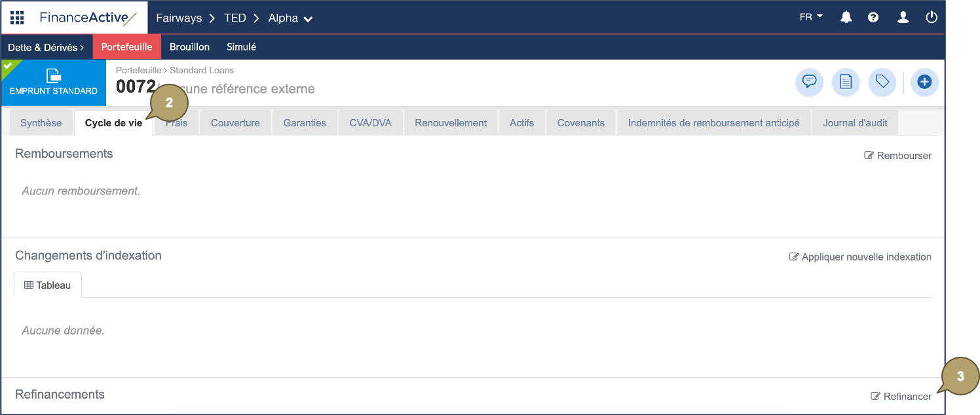Select the Emprunt Standard panel
This screenshot has width=980, height=415.
click(52, 82)
